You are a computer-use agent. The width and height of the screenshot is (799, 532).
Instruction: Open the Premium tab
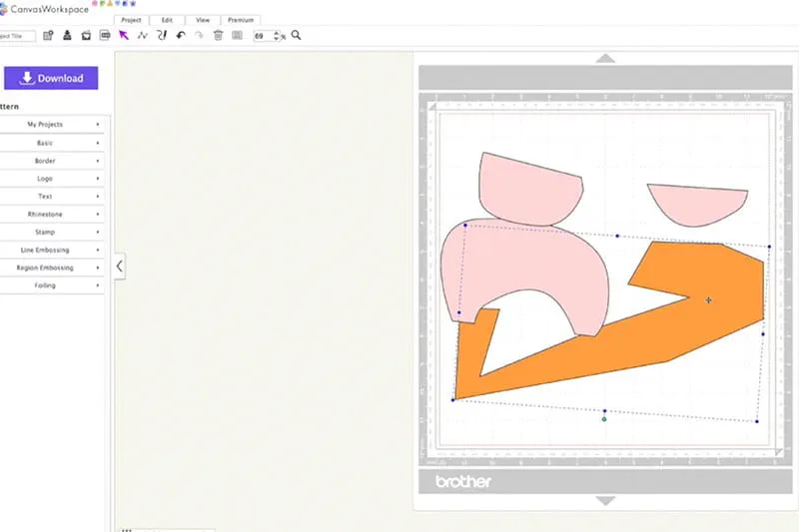(243, 19)
